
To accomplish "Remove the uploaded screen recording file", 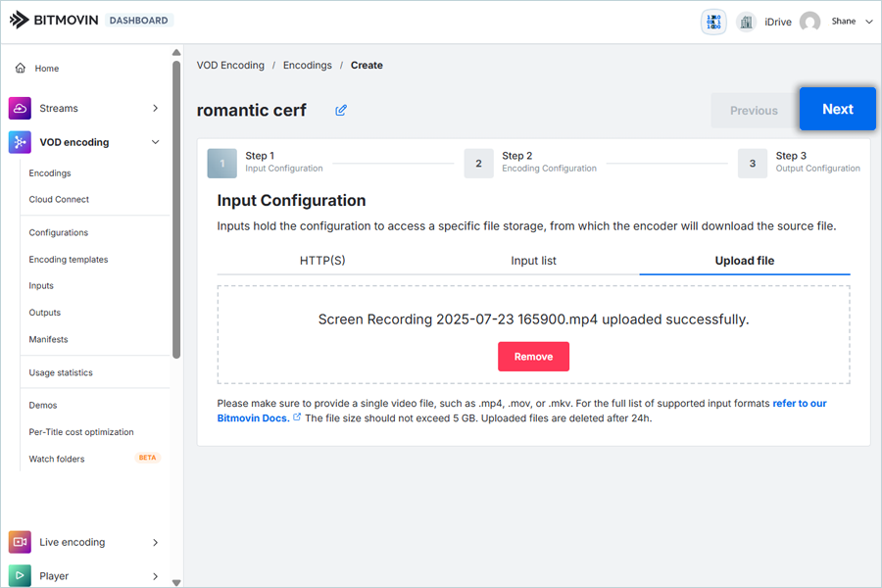I will click(533, 357).
